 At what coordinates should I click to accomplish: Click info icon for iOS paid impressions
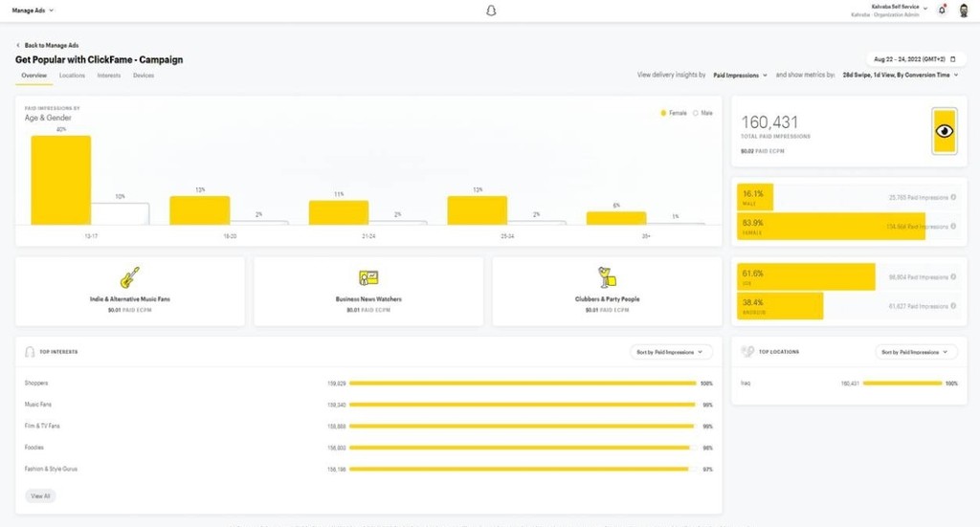pyautogui.click(x=953, y=276)
